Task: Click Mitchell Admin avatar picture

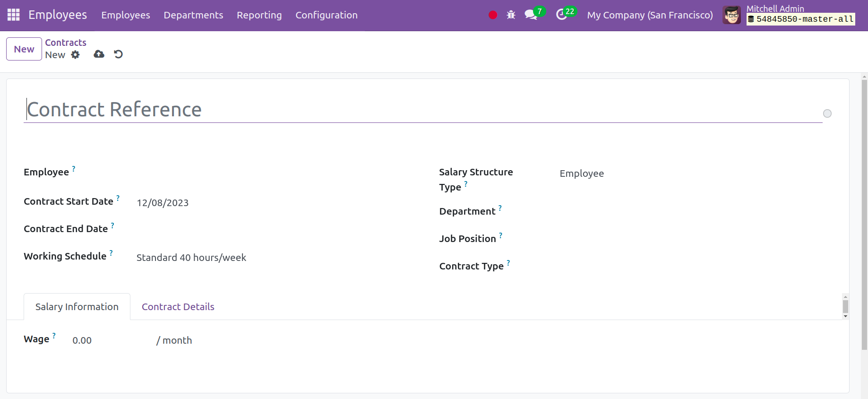Action: (x=731, y=15)
